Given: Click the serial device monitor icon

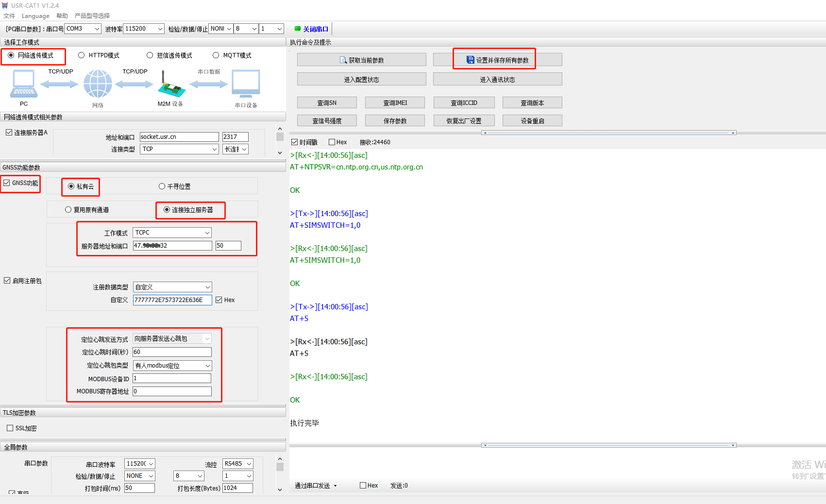Looking at the screenshot, I should [246, 84].
